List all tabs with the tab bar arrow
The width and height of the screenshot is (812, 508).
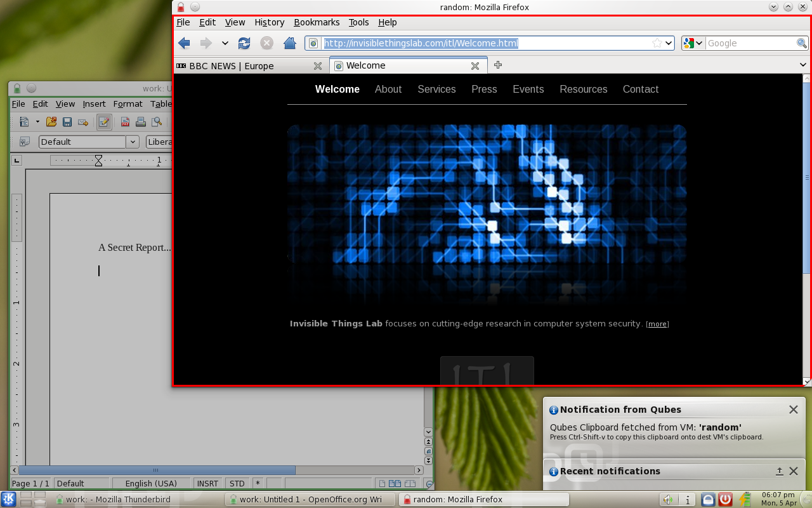(x=804, y=65)
